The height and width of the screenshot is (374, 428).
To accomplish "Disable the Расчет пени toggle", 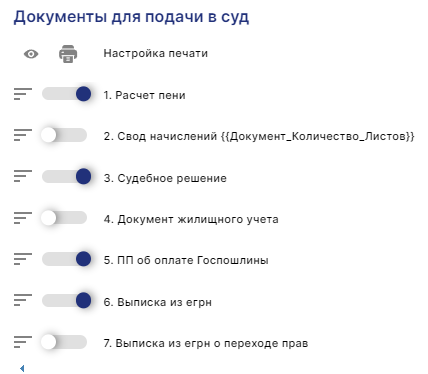I will point(66,94).
